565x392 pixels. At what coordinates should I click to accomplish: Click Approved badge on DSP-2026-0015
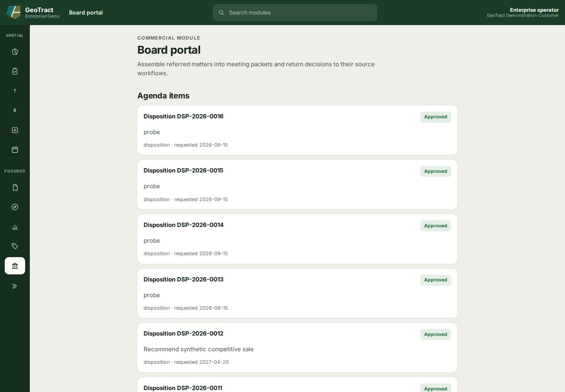[x=436, y=171]
